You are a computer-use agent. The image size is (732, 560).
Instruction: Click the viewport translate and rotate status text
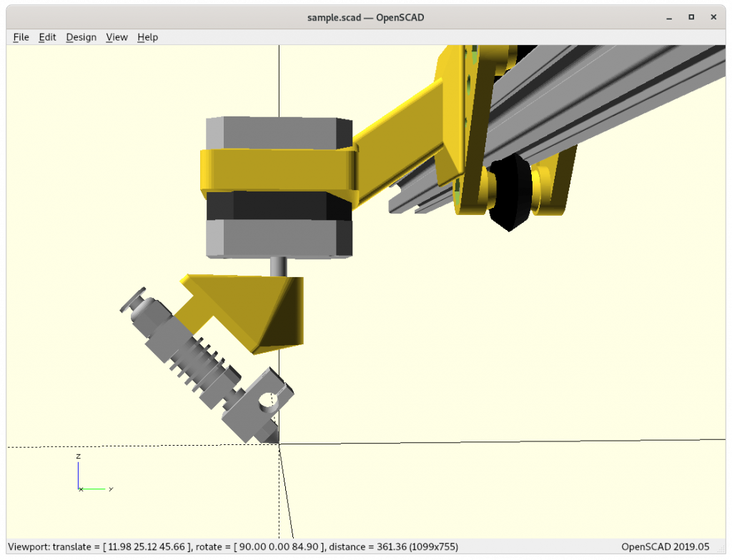[233, 546]
